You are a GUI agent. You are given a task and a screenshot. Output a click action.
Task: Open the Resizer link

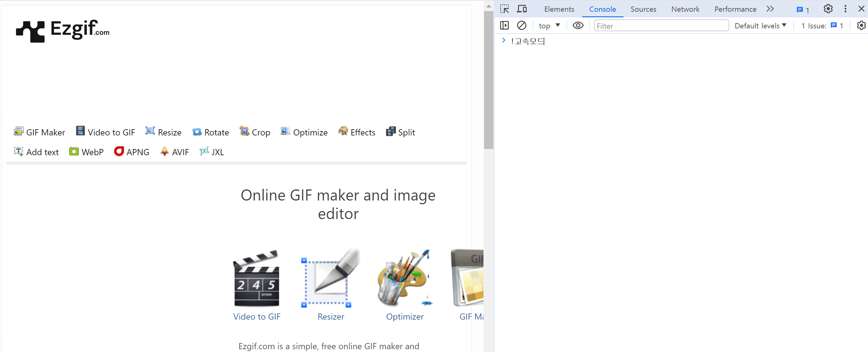click(331, 317)
